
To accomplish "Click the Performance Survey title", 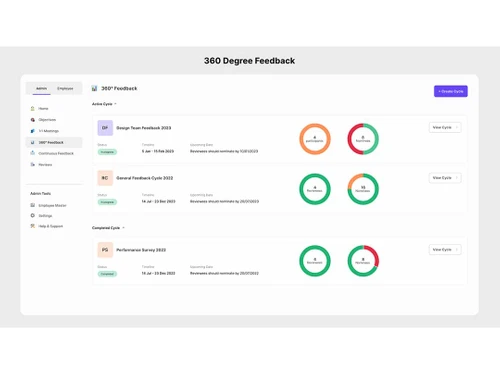I will 141,250.
